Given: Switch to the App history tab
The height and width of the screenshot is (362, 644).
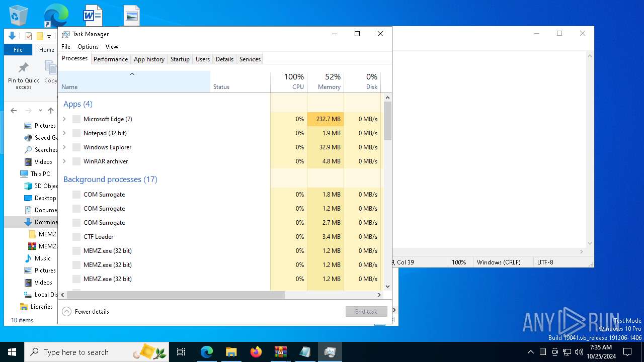Looking at the screenshot, I should tap(149, 59).
